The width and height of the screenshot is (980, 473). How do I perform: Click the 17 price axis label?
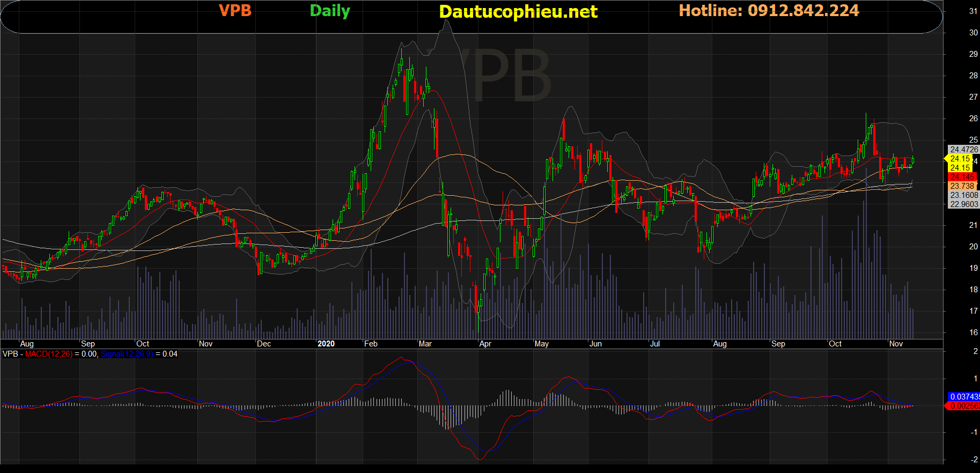(x=973, y=311)
